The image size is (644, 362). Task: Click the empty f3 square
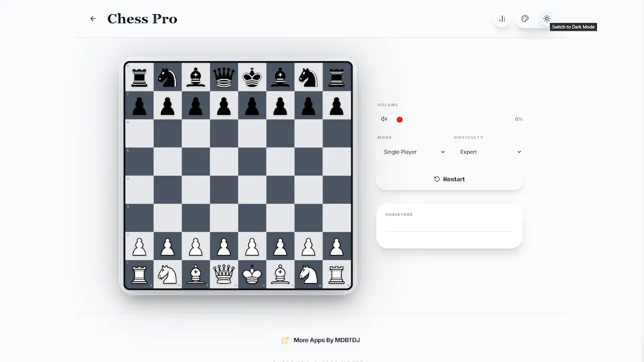[280, 218]
